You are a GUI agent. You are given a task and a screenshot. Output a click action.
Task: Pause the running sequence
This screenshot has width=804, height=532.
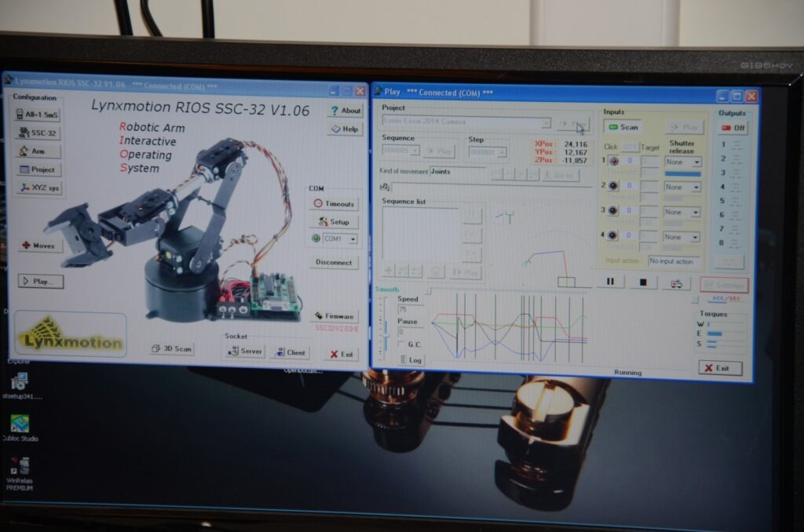(610, 282)
